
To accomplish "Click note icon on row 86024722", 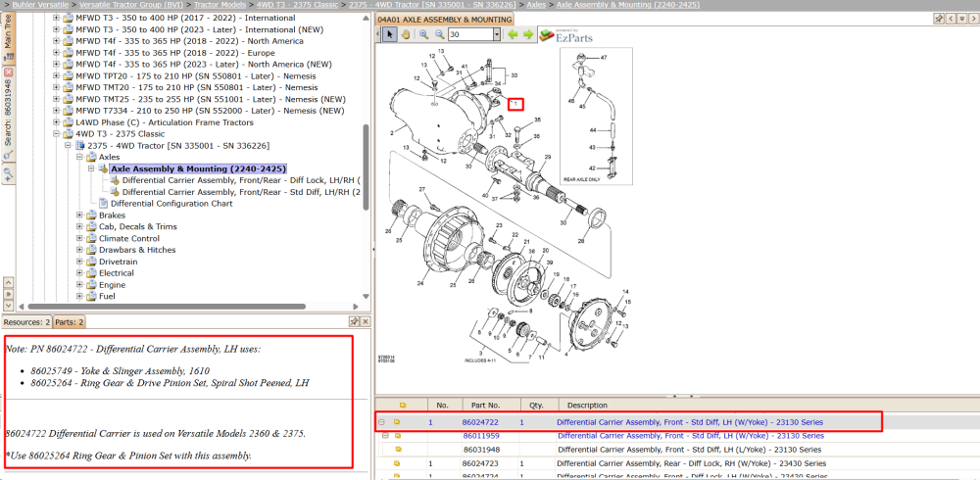I will pos(396,422).
